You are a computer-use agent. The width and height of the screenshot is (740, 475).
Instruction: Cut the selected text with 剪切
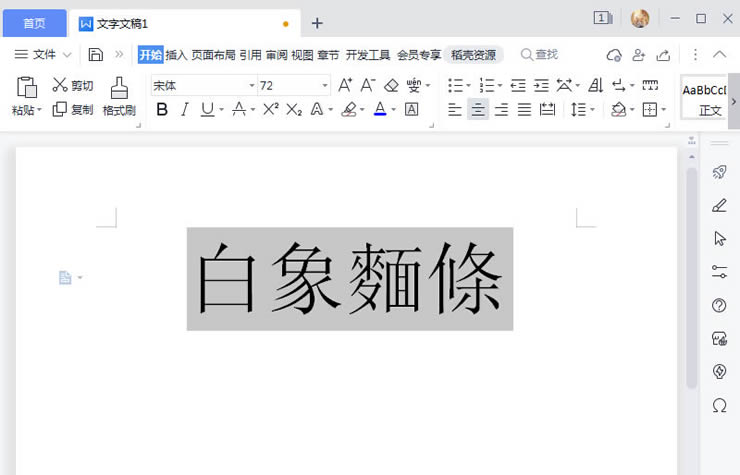click(73, 85)
